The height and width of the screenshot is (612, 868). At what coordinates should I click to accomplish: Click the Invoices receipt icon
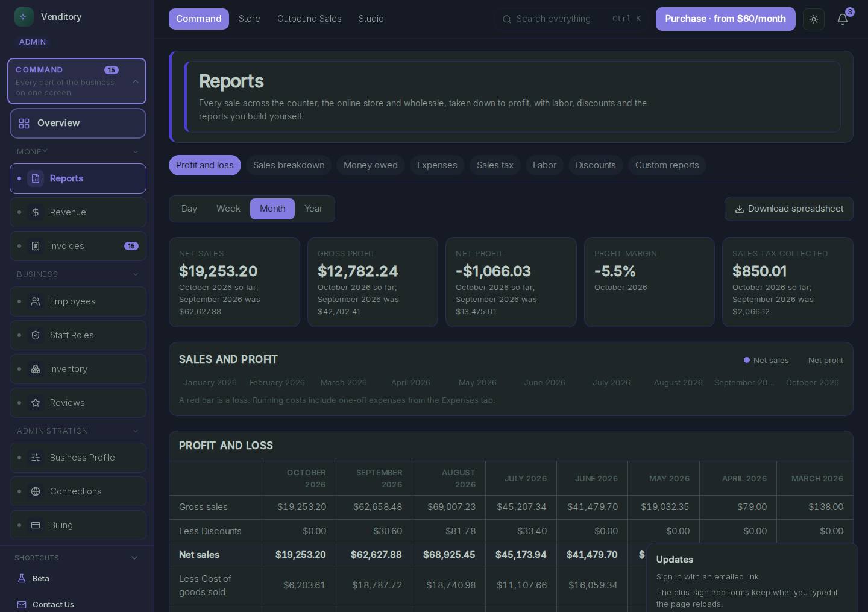point(36,246)
